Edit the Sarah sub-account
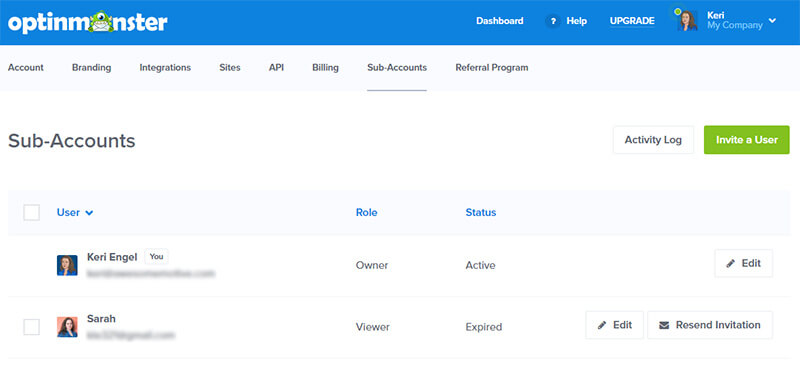Screen dimensions: 800x373 click(x=615, y=325)
